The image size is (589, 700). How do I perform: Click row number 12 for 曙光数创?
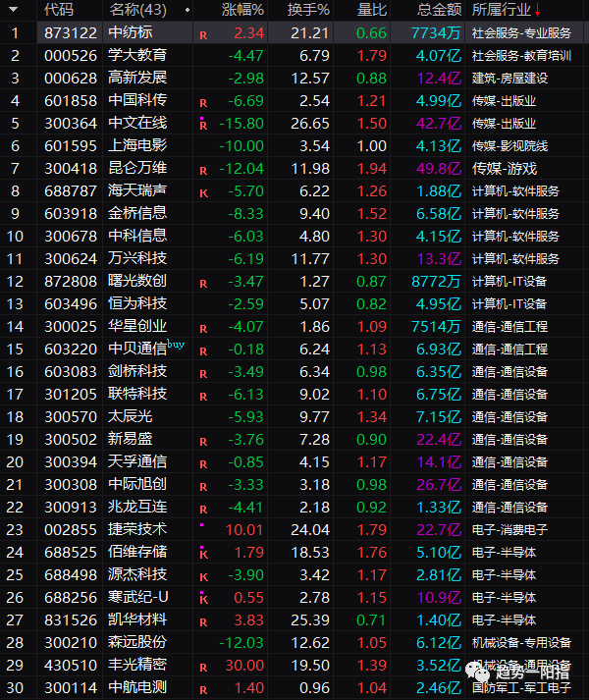click(15, 282)
